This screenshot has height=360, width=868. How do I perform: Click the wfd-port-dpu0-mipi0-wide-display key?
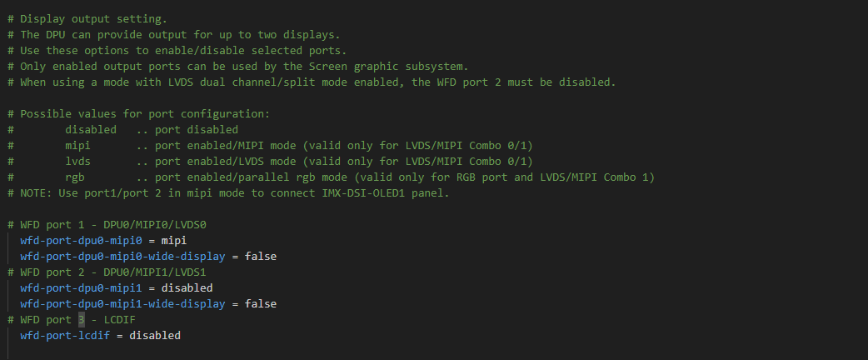click(x=122, y=257)
